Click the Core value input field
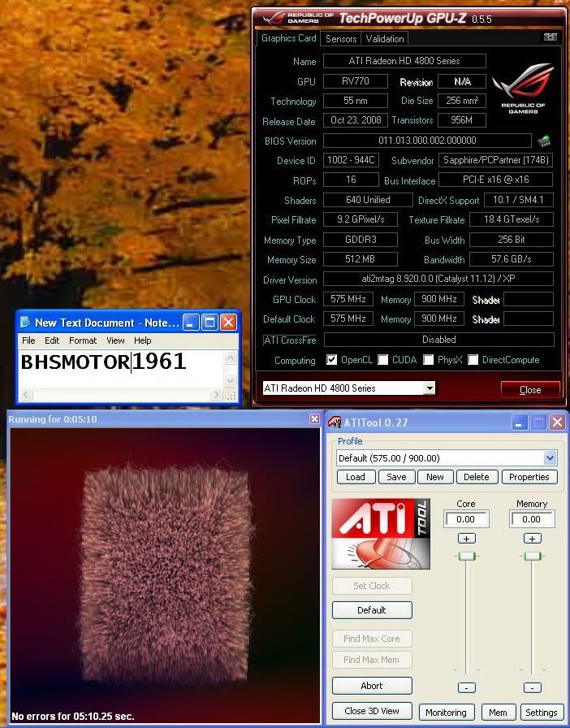Screen dimensions: 570x728 pos(467,519)
